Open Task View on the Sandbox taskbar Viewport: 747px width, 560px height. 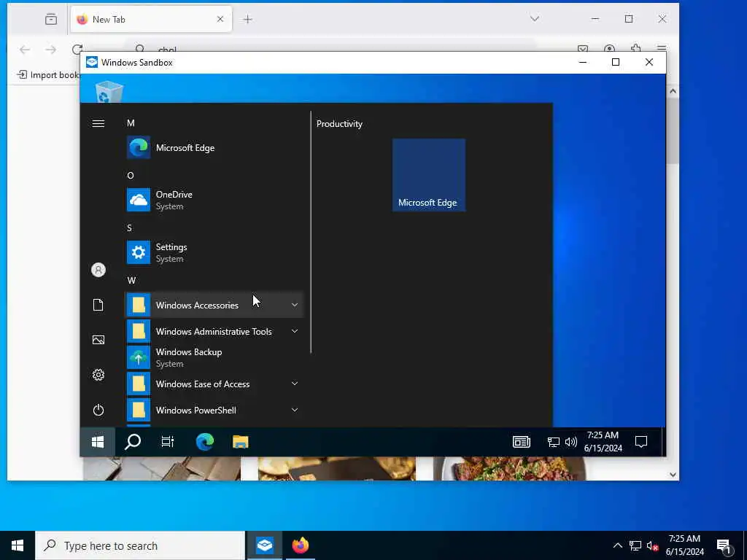point(168,442)
